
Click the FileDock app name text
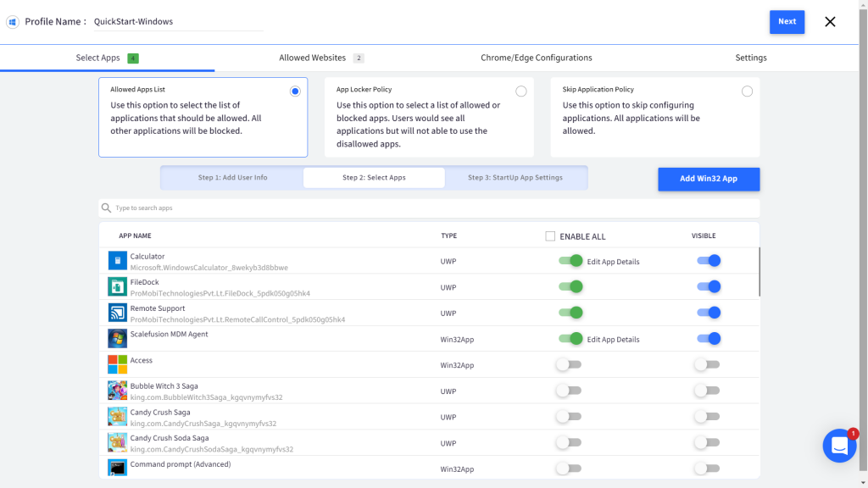pyautogui.click(x=144, y=282)
